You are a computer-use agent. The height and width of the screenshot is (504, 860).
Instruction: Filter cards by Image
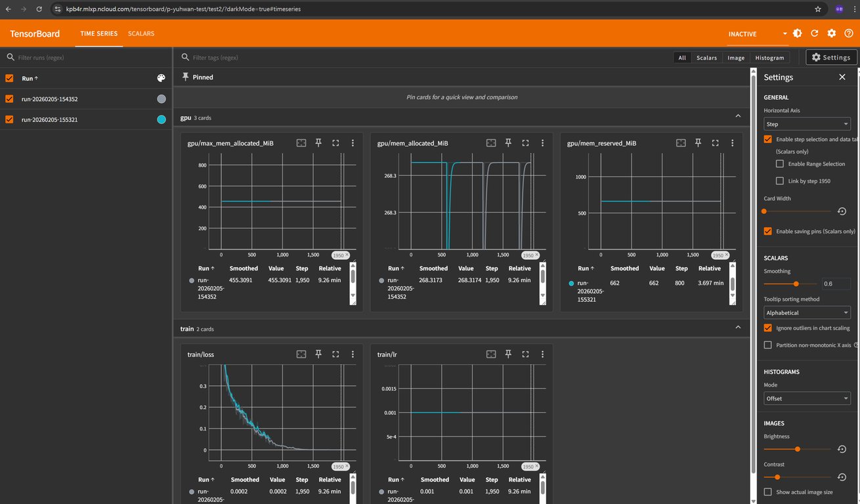(x=736, y=58)
